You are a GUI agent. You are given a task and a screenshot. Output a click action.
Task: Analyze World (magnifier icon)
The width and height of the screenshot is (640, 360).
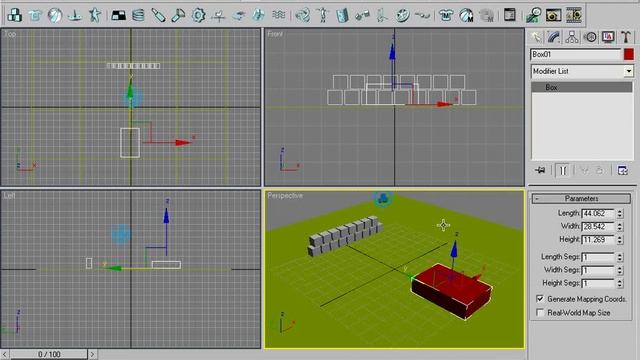click(x=533, y=15)
